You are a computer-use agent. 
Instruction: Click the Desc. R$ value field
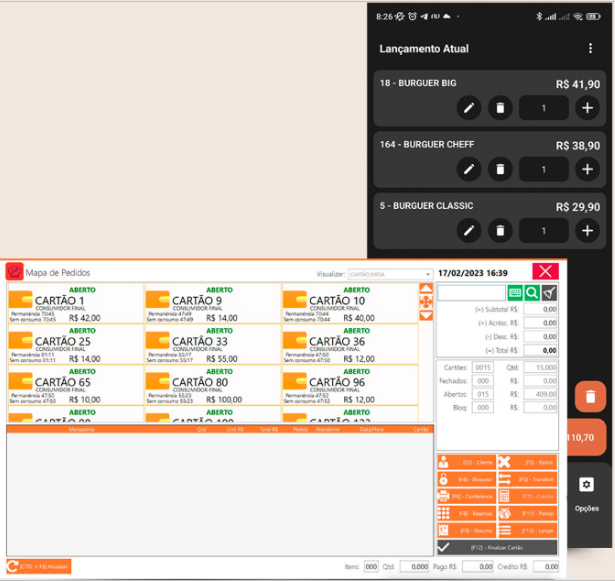click(540, 337)
